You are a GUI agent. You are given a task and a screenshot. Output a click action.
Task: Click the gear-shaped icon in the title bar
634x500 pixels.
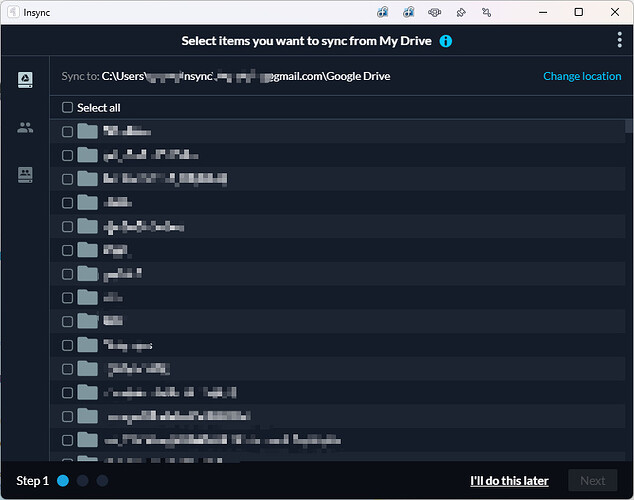pyautogui.click(x=434, y=13)
